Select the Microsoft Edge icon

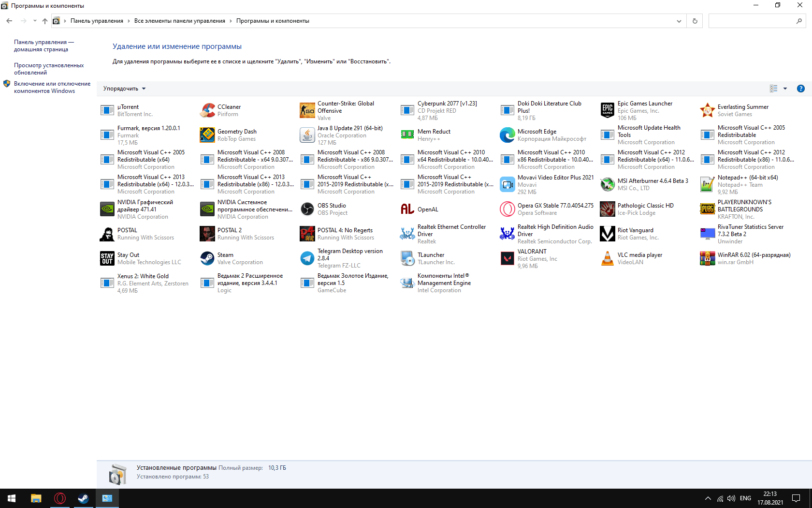[507, 135]
